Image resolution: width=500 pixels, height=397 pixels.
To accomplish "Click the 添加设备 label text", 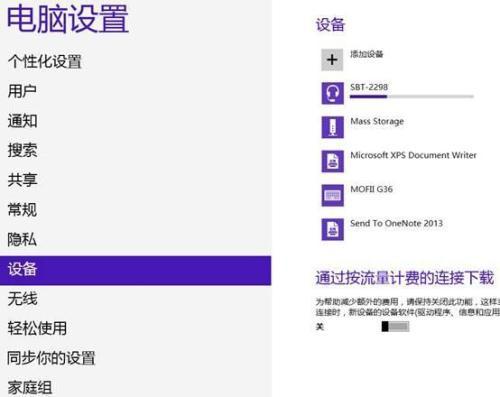I will click(x=367, y=54).
